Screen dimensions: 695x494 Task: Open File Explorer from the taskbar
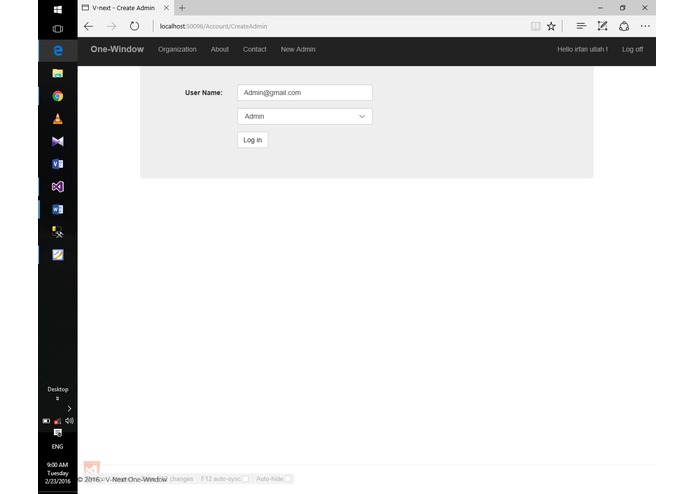coord(58,73)
